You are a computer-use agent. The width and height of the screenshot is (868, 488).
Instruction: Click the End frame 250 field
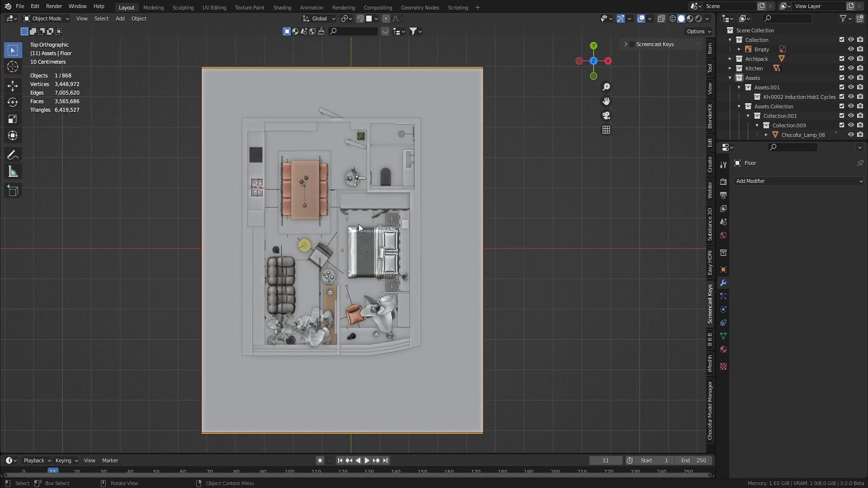(693, 460)
